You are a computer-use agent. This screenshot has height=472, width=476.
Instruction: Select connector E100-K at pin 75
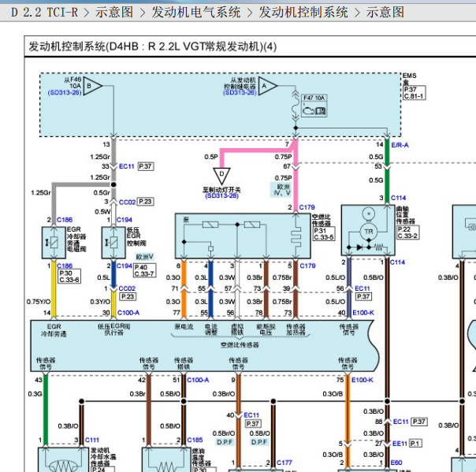pos(363,380)
